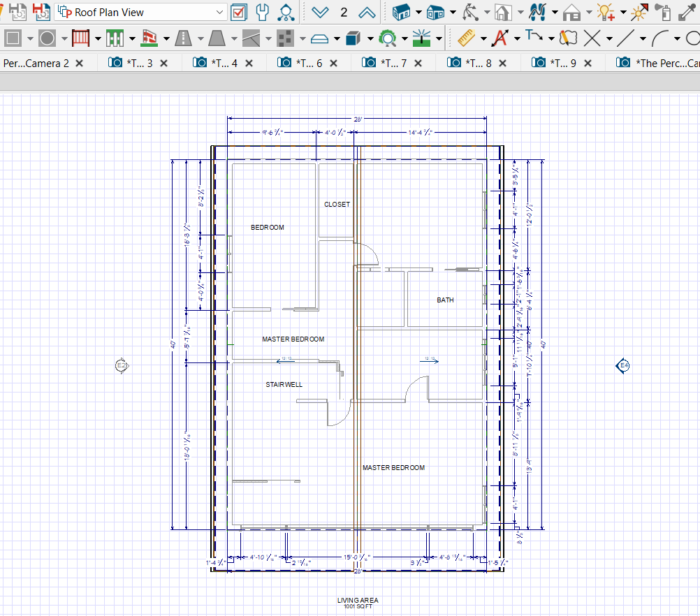700x616 pixels.
Task: Select the text with arrow tool
Action: pos(499,38)
